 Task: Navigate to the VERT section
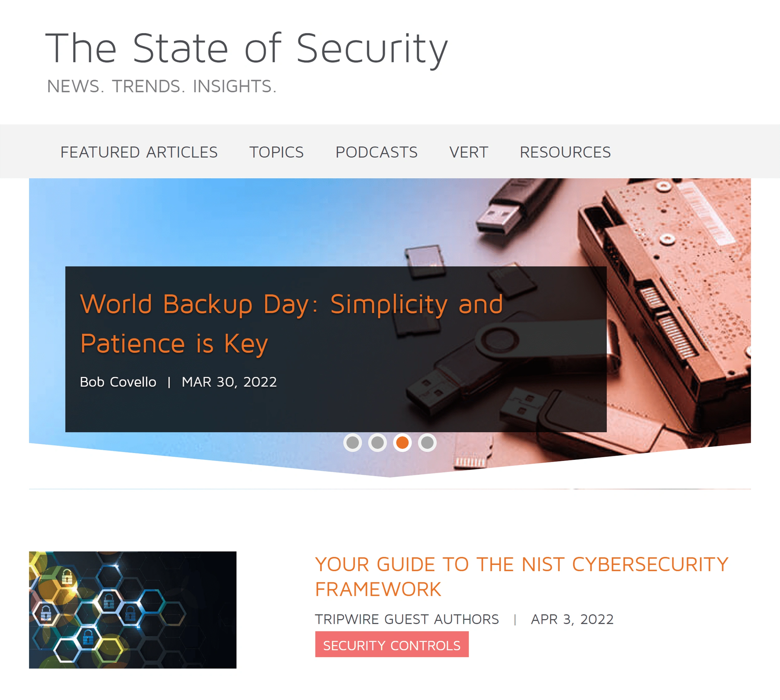468,152
